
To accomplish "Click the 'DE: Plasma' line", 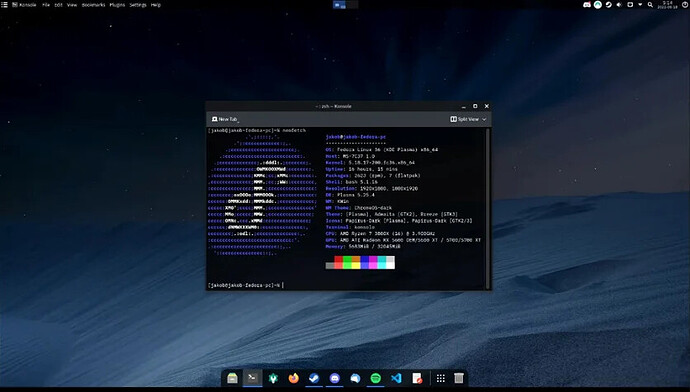I will (x=350, y=195).
